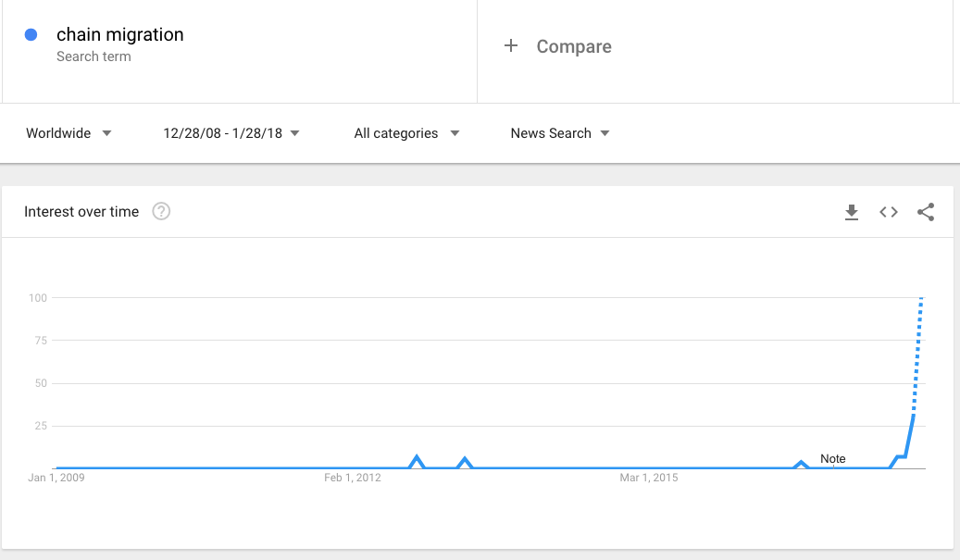Download the interest over time data
960x560 pixels.
852,213
